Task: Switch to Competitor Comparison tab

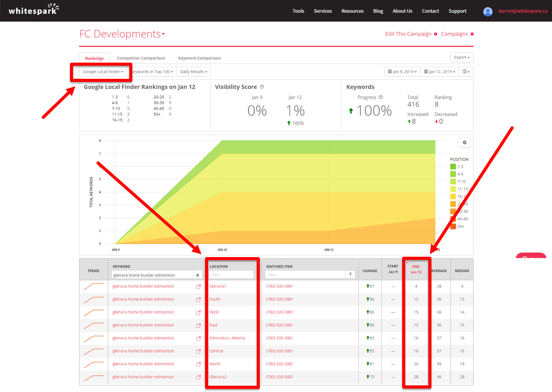Action: coord(141,58)
